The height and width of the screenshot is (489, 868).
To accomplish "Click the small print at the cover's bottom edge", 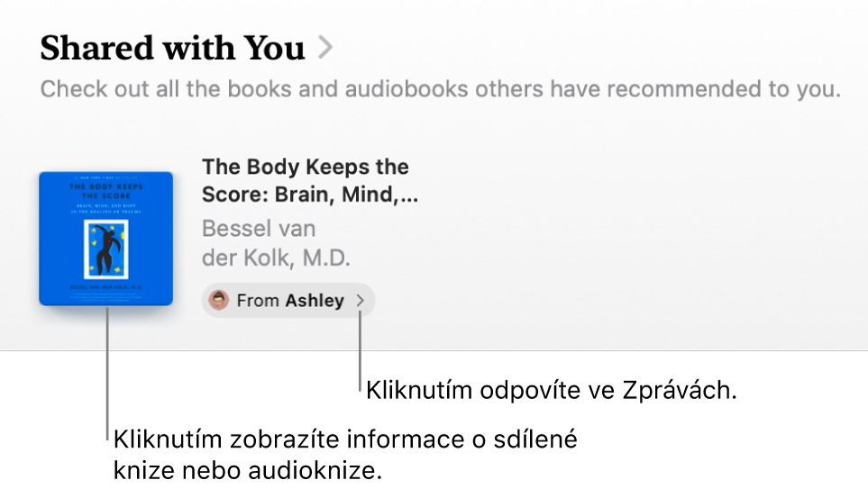I will [105, 296].
